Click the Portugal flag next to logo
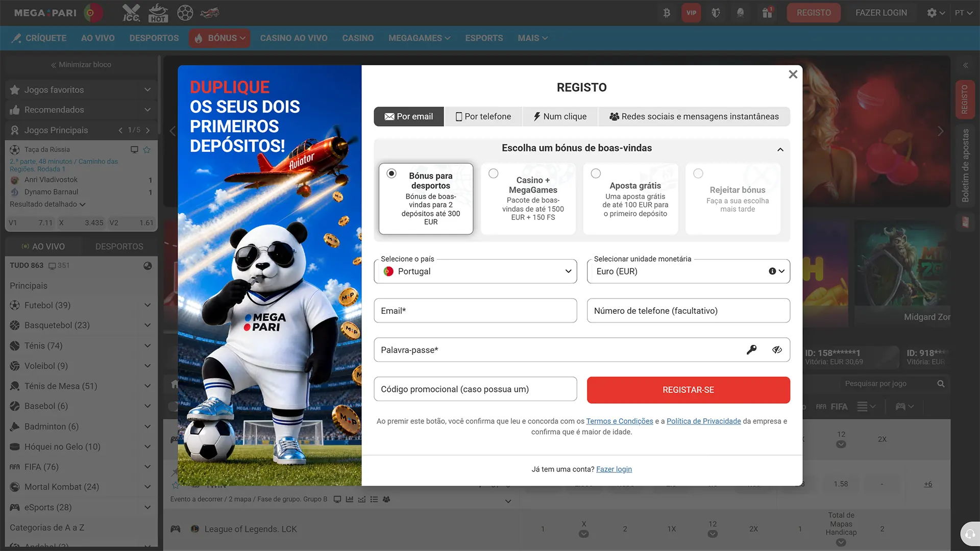 [x=92, y=13]
